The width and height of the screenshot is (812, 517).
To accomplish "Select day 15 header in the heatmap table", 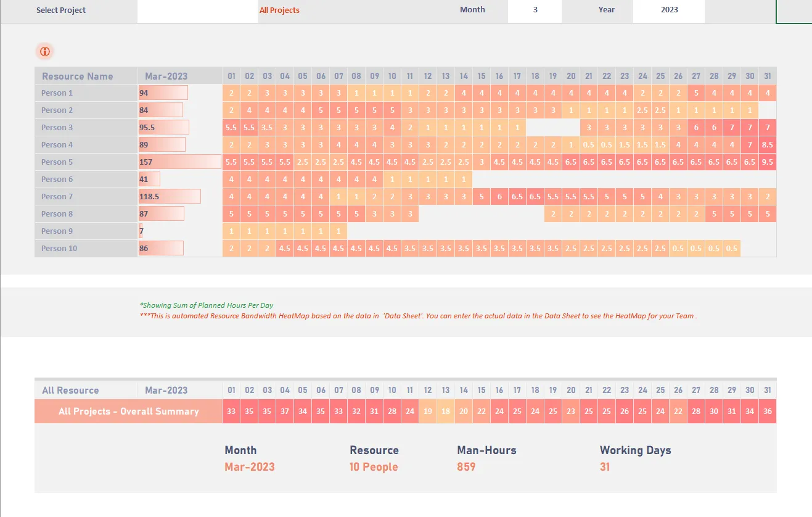I will click(482, 77).
